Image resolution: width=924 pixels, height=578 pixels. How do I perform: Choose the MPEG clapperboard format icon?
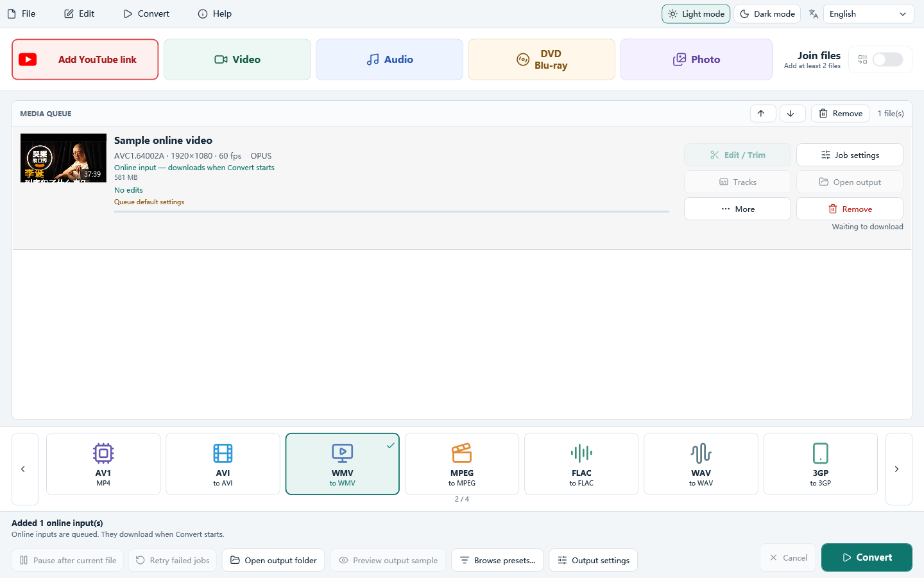coord(462,453)
